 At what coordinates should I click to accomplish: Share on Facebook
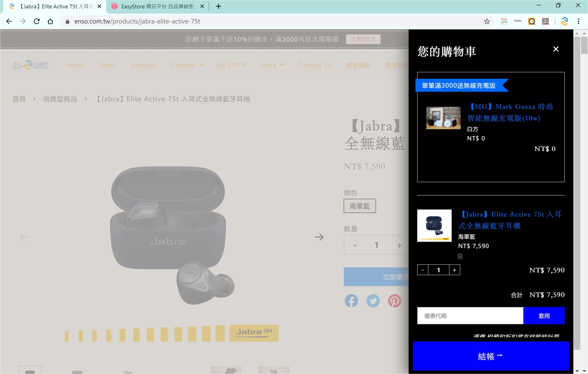pyautogui.click(x=351, y=301)
